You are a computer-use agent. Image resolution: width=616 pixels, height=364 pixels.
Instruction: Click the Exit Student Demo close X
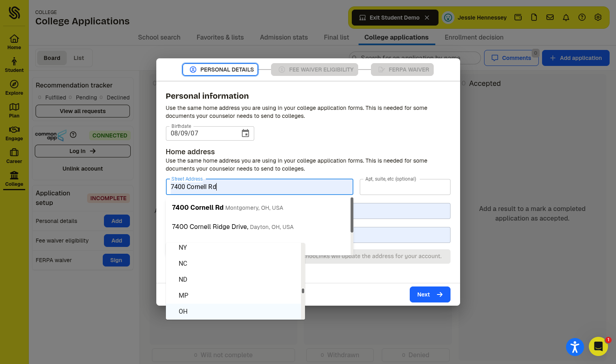(427, 18)
